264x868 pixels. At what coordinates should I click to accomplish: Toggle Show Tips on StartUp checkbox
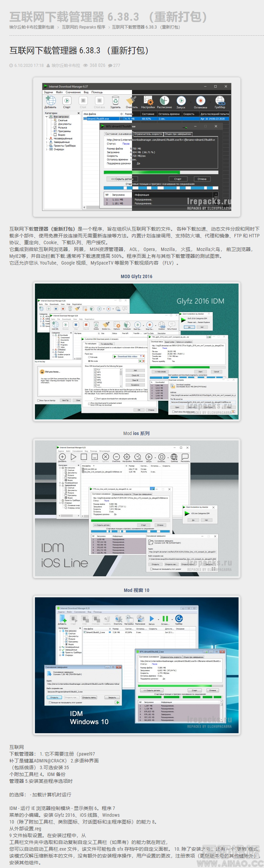pos(38,400)
